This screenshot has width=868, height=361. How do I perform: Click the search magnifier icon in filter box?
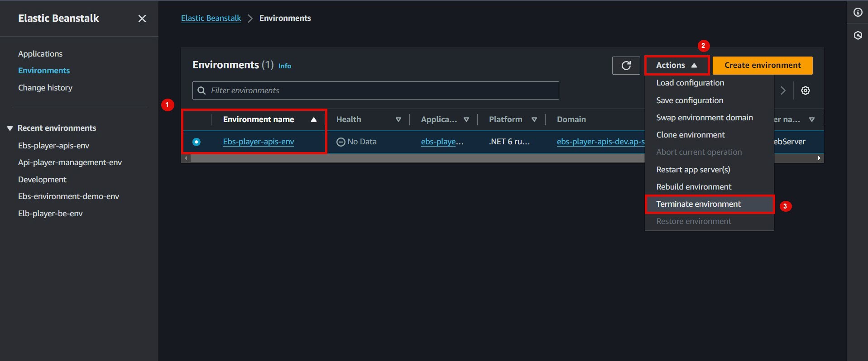(x=202, y=90)
